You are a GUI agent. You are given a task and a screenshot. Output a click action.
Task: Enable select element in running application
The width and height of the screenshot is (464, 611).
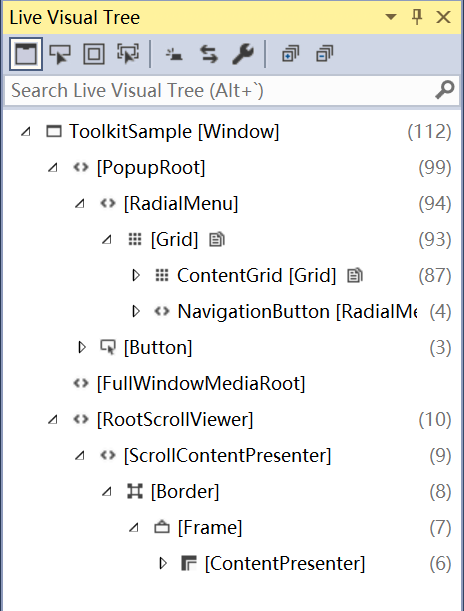[x=60, y=54]
